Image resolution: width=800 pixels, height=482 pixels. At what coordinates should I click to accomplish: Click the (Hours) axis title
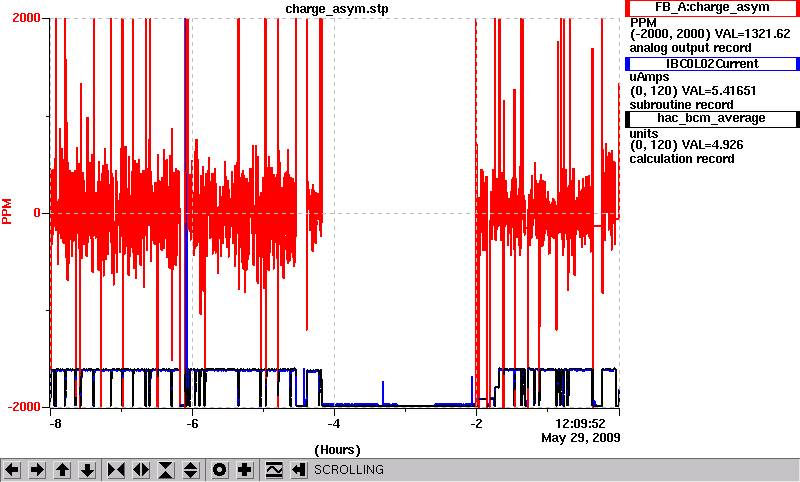337,450
